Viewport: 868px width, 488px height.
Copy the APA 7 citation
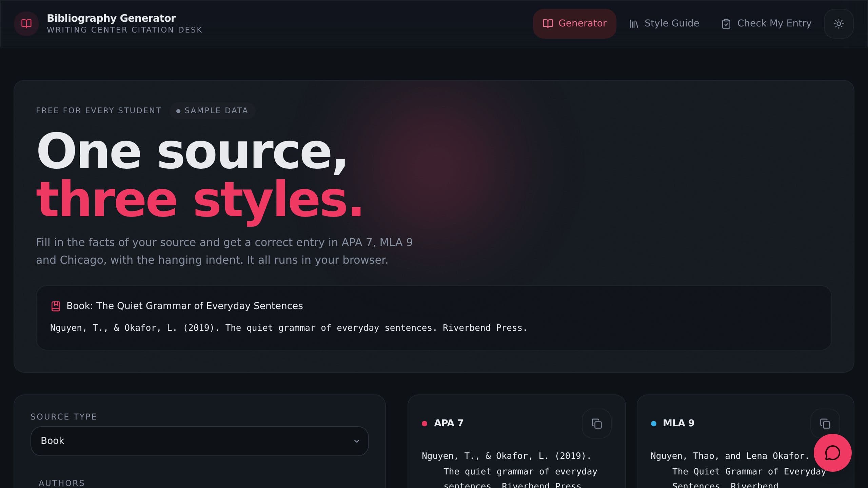click(596, 424)
